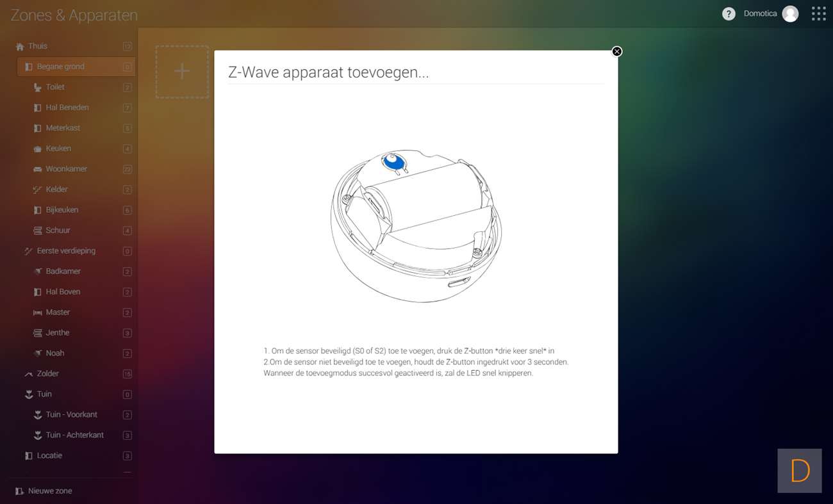The width and height of the screenshot is (833, 504).
Task: Select the Begane grond zone
Action: tap(76, 67)
